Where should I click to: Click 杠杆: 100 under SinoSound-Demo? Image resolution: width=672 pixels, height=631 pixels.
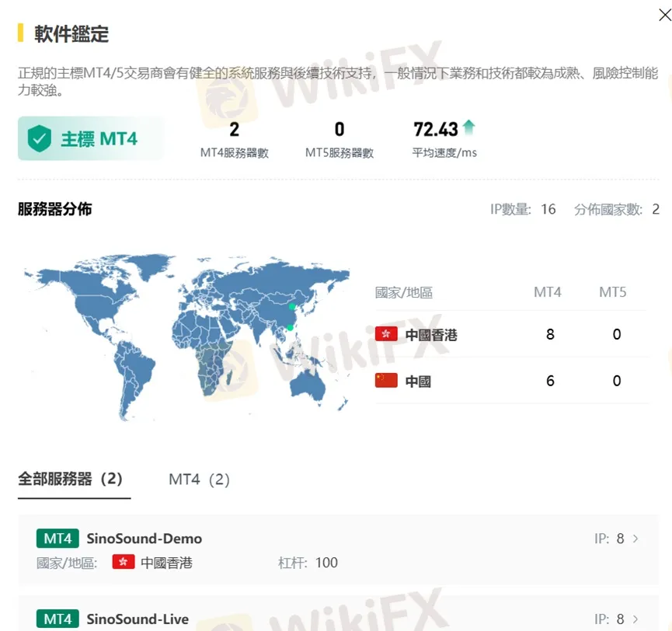[x=308, y=563]
